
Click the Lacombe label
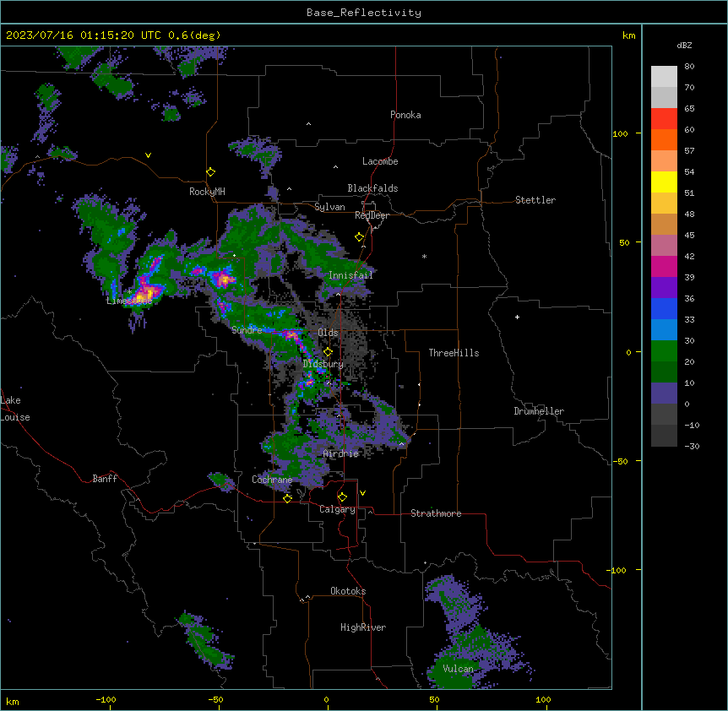pyautogui.click(x=380, y=161)
